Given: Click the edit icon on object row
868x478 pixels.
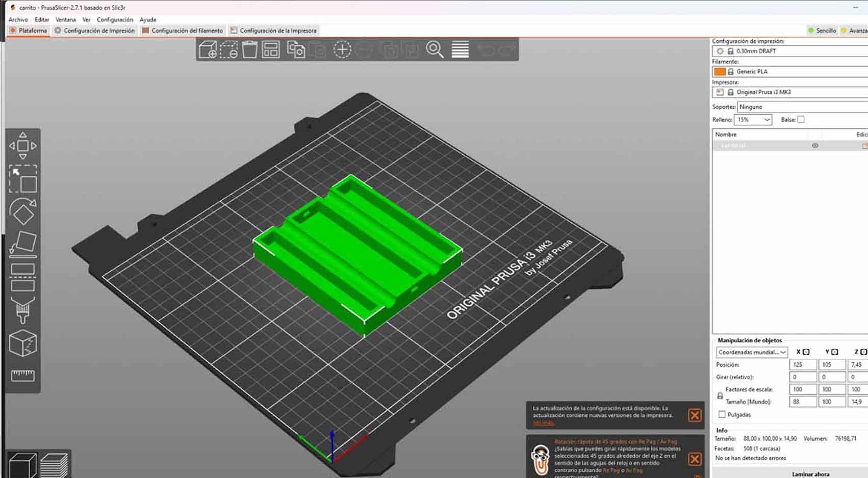Looking at the screenshot, I should (x=864, y=146).
